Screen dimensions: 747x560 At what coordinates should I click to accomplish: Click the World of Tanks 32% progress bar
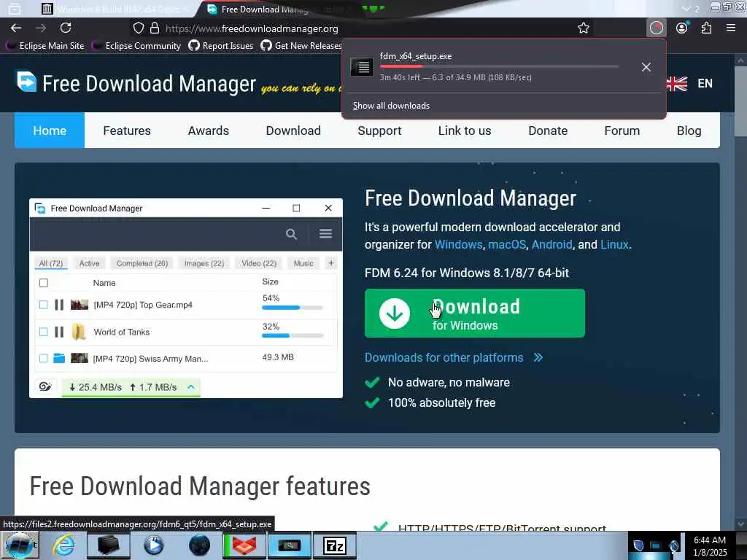(292, 335)
